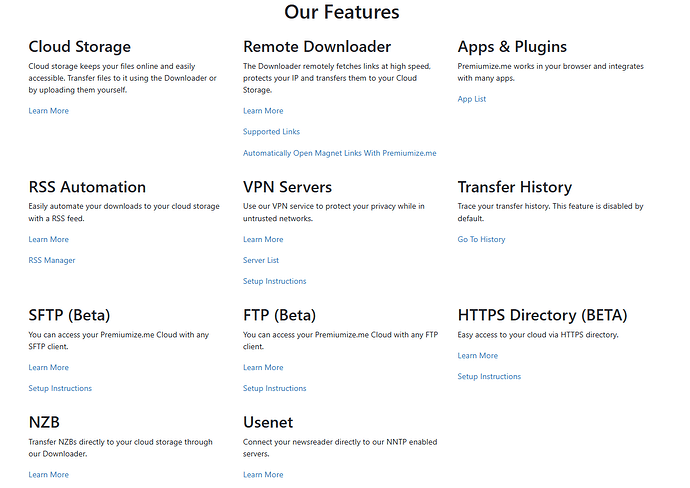Open Setup Instructions under VPN Servers
The width and height of the screenshot is (690, 488).
pos(275,281)
